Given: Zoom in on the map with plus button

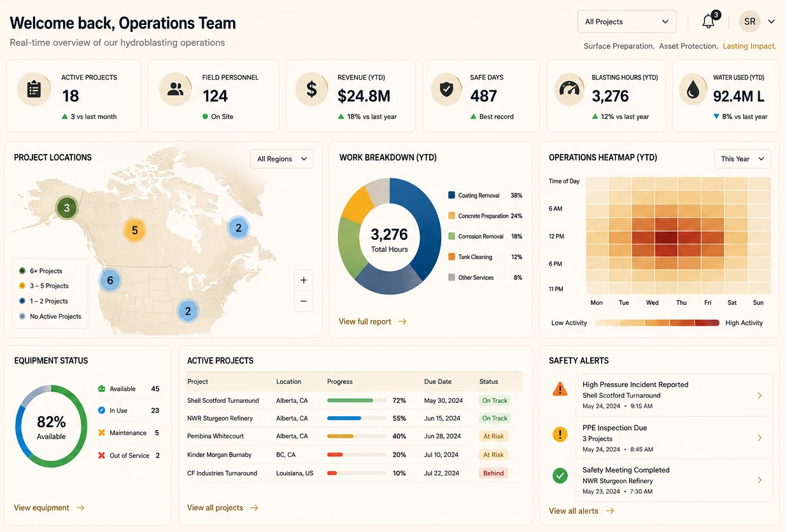Looking at the screenshot, I should 304,280.
